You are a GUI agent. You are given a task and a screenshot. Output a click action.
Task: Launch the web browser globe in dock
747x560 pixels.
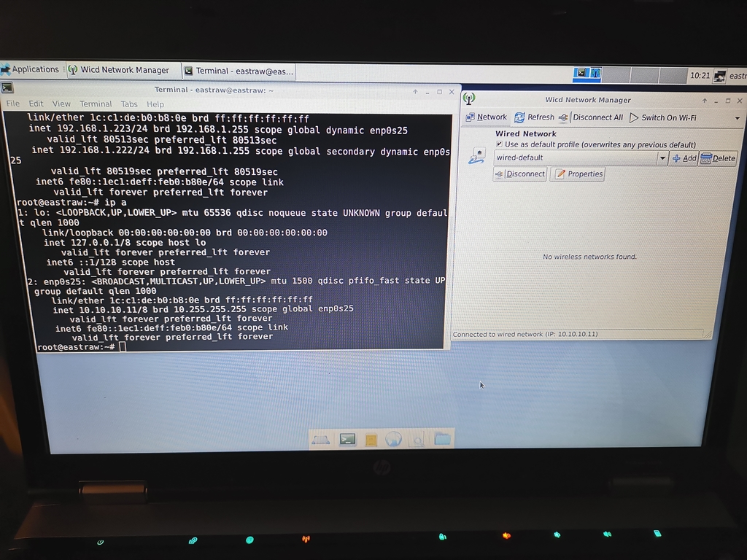pos(393,439)
